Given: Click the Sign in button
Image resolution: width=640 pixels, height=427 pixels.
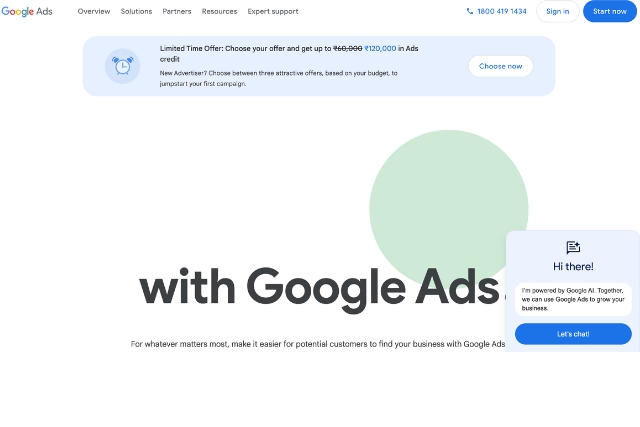Looking at the screenshot, I should pyautogui.click(x=558, y=11).
